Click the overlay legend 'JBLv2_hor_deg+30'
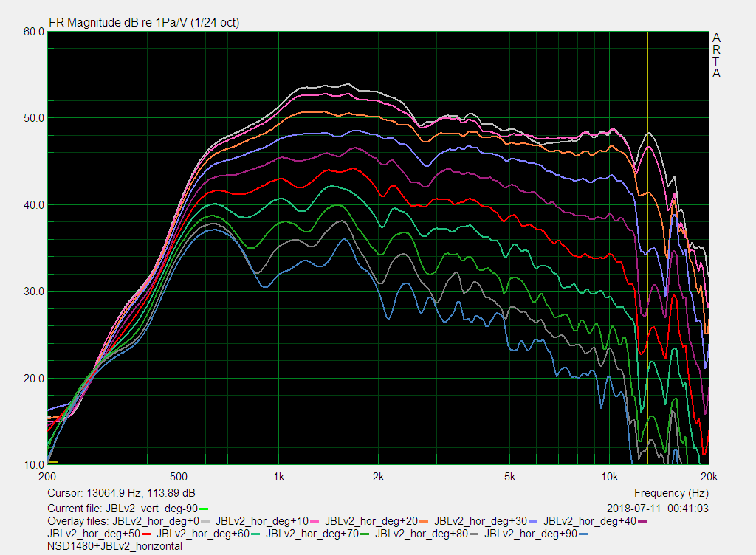This screenshot has width=756, height=555. point(481,521)
